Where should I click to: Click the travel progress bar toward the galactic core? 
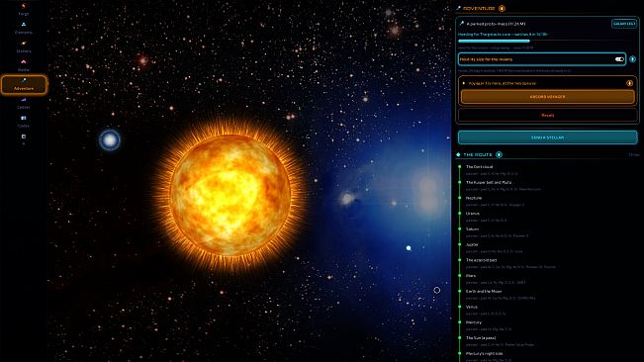pos(547,41)
